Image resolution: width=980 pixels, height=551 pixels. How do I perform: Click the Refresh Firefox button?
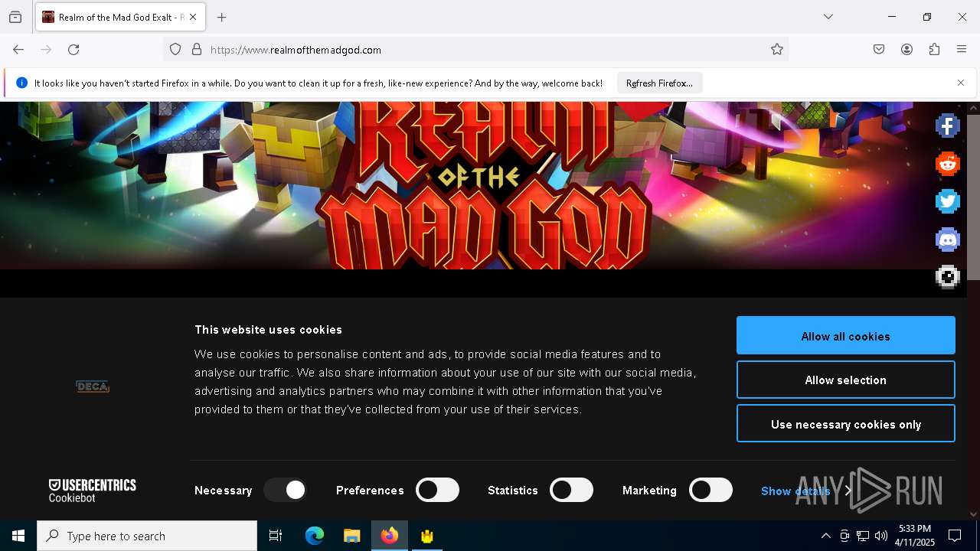tap(659, 83)
